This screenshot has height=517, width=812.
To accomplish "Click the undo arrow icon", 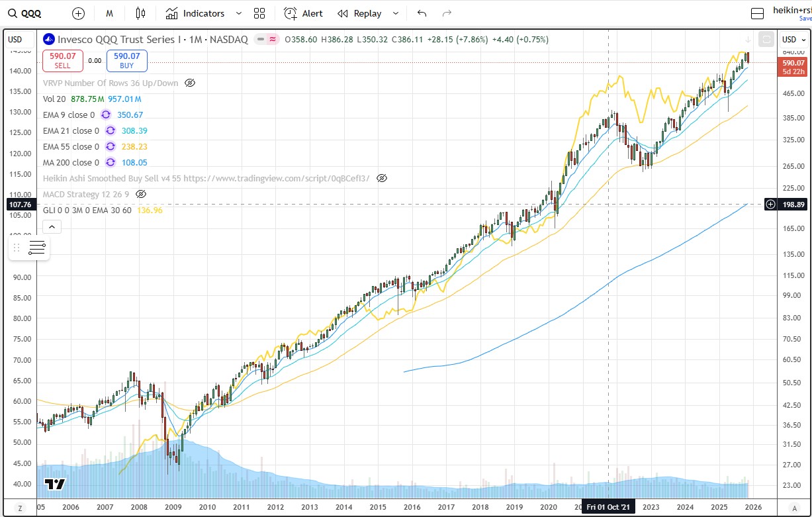I will (x=422, y=13).
